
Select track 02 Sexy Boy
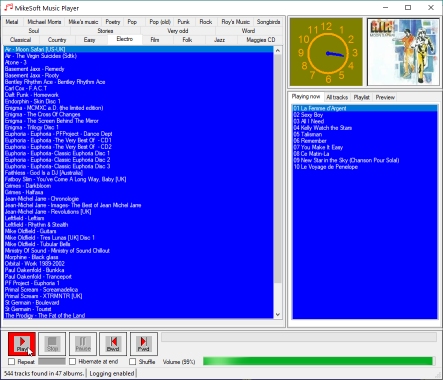[365, 115]
